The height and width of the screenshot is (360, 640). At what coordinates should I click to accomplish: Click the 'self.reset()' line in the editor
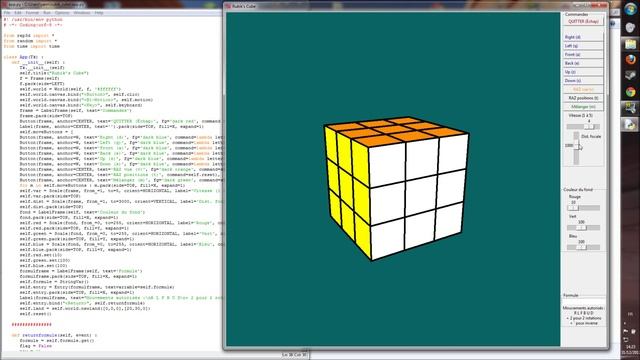pyautogui.click(x=36, y=314)
